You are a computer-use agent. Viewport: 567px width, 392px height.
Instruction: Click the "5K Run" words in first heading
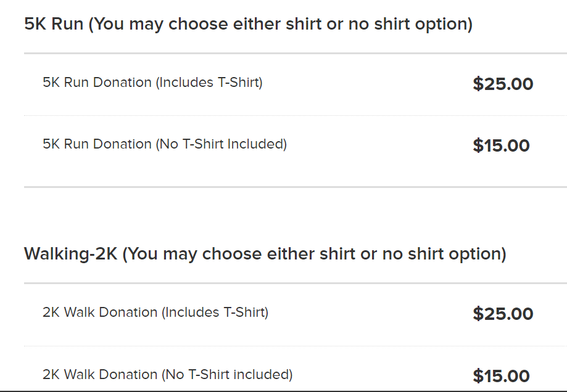pos(54,24)
